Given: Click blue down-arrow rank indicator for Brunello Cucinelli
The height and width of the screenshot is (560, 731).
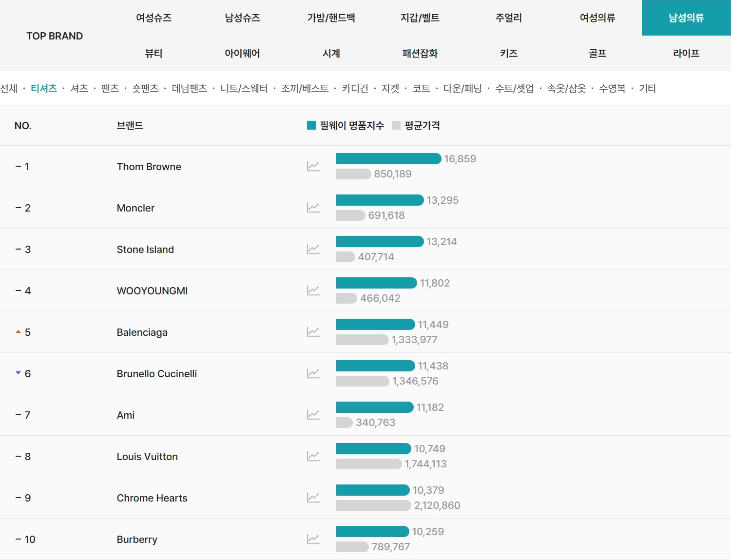Looking at the screenshot, I should (18, 373).
